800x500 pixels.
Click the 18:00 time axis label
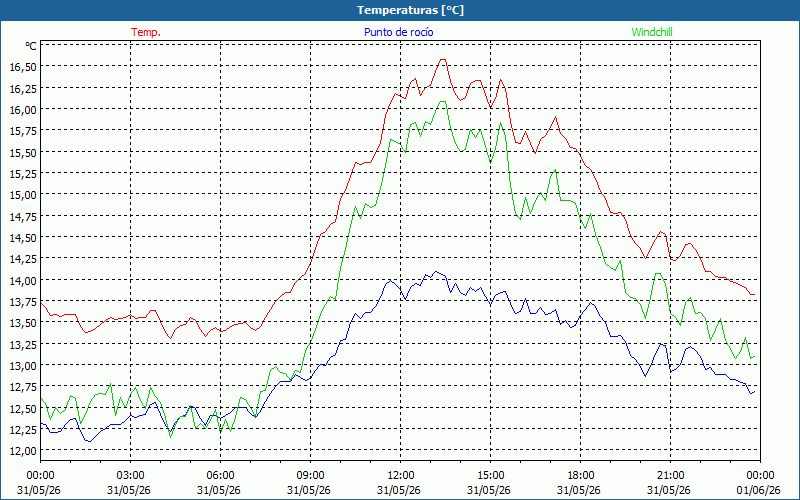click(x=580, y=476)
